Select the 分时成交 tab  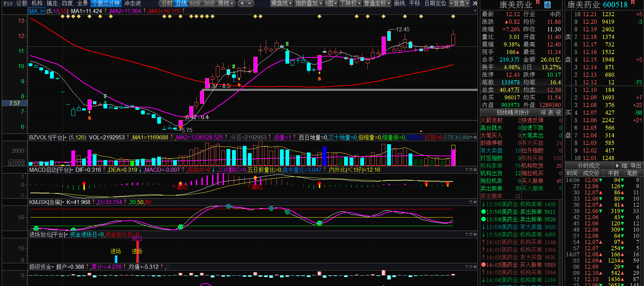[588, 166]
